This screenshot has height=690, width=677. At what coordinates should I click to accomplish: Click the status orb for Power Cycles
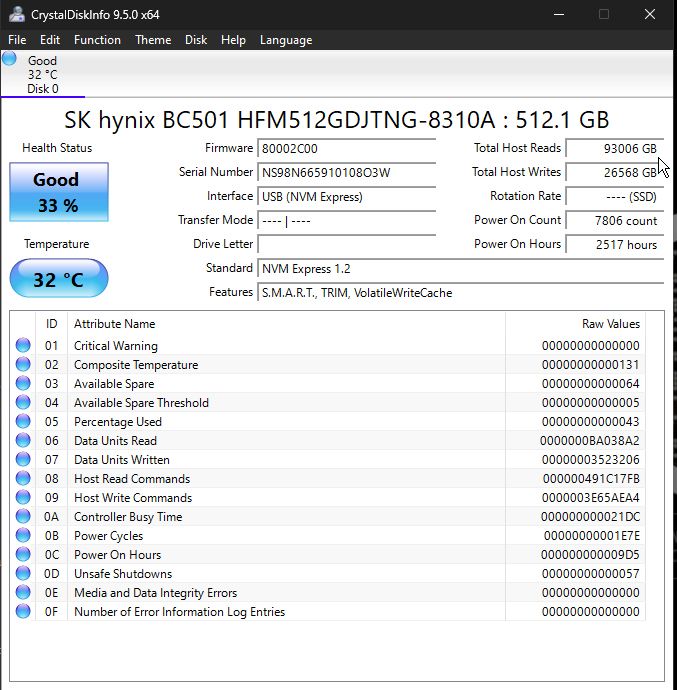point(23,535)
